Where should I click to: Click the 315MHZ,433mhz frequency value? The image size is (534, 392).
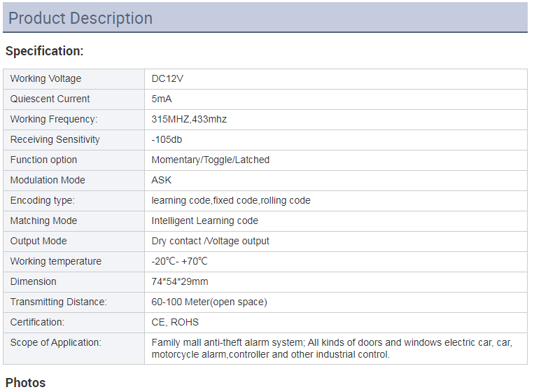(x=189, y=119)
